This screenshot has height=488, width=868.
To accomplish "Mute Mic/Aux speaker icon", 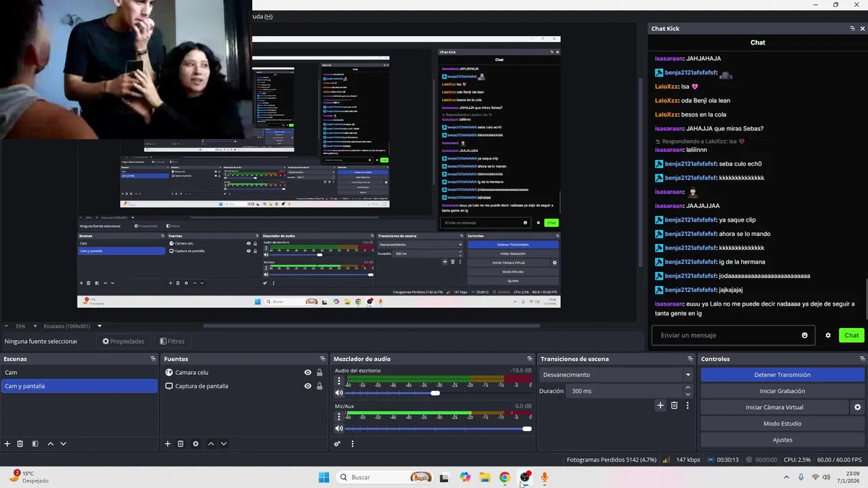I will pos(339,428).
